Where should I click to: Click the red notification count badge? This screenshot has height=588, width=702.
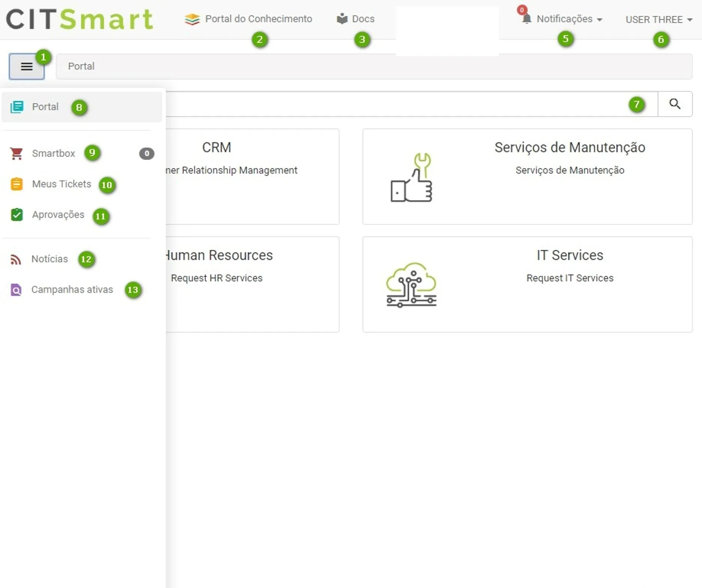(522, 10)
